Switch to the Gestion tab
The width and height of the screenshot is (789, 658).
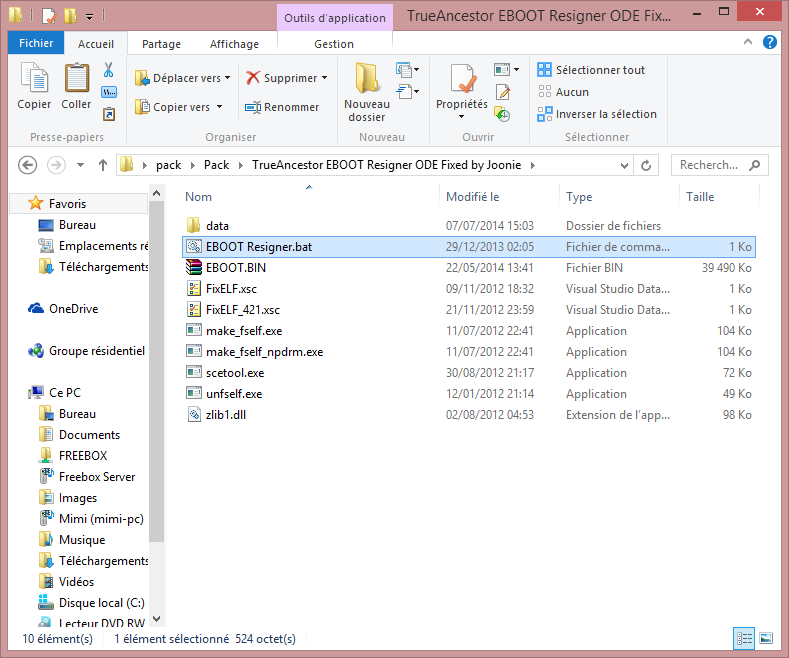click(334, 44)
